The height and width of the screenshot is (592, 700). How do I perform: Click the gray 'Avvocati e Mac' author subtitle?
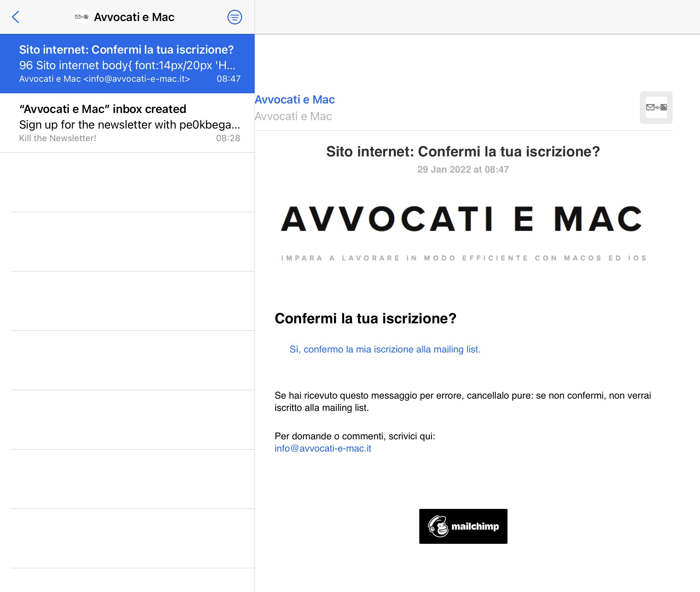coord(293,116)
